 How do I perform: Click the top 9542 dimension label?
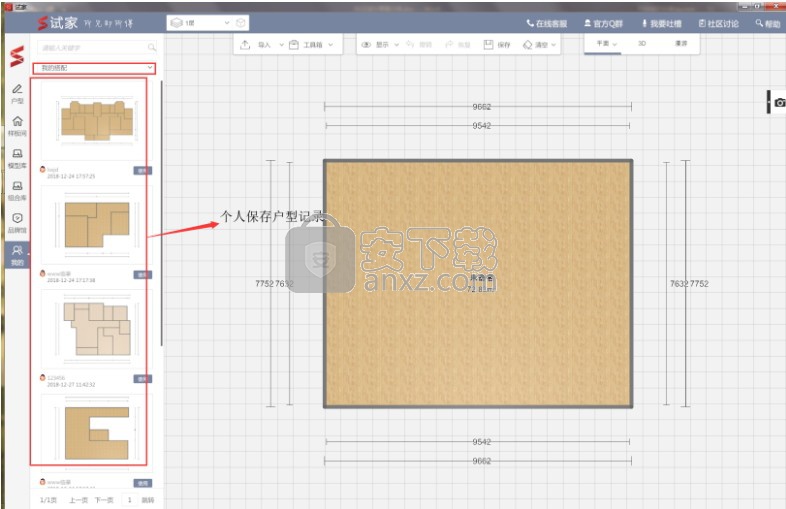[481, 126]
